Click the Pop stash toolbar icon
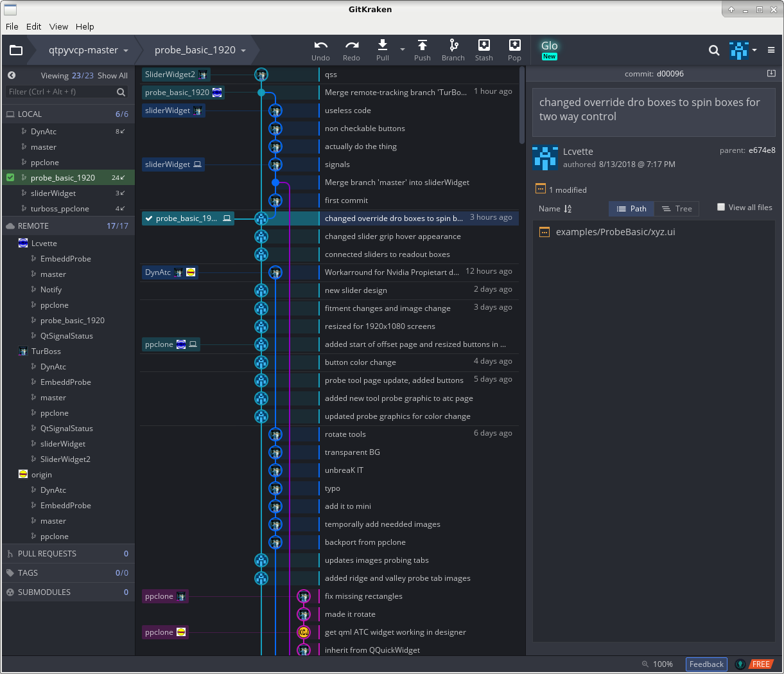The width and height of the screenshot is (784, 674). pos(514,44)
